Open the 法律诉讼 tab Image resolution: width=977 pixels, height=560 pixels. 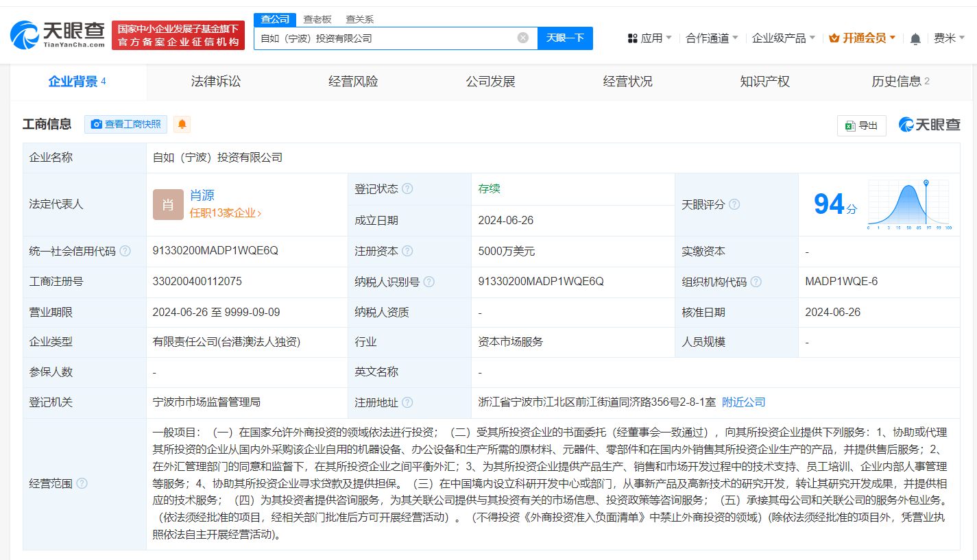(x=216, y=81)
